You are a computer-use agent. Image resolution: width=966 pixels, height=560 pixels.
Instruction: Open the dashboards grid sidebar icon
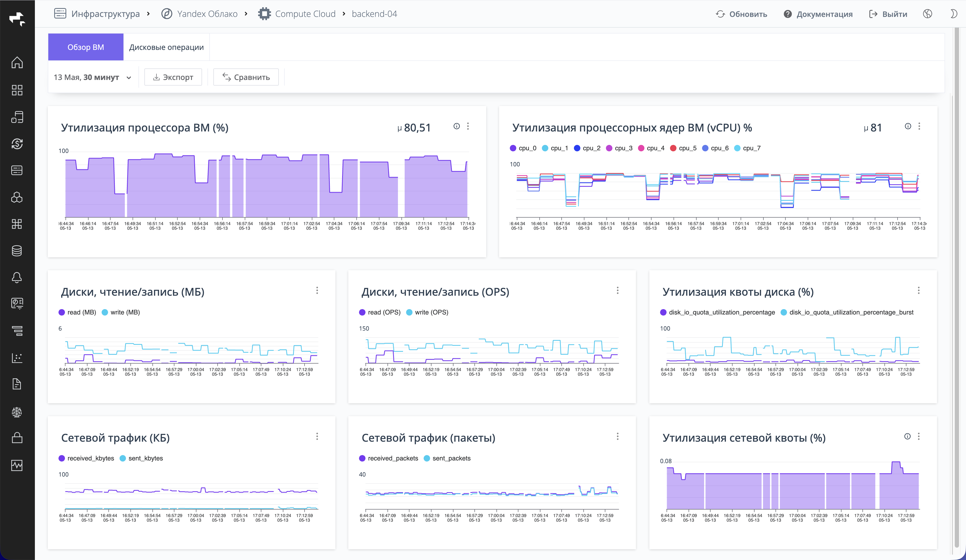coord(17,90)
